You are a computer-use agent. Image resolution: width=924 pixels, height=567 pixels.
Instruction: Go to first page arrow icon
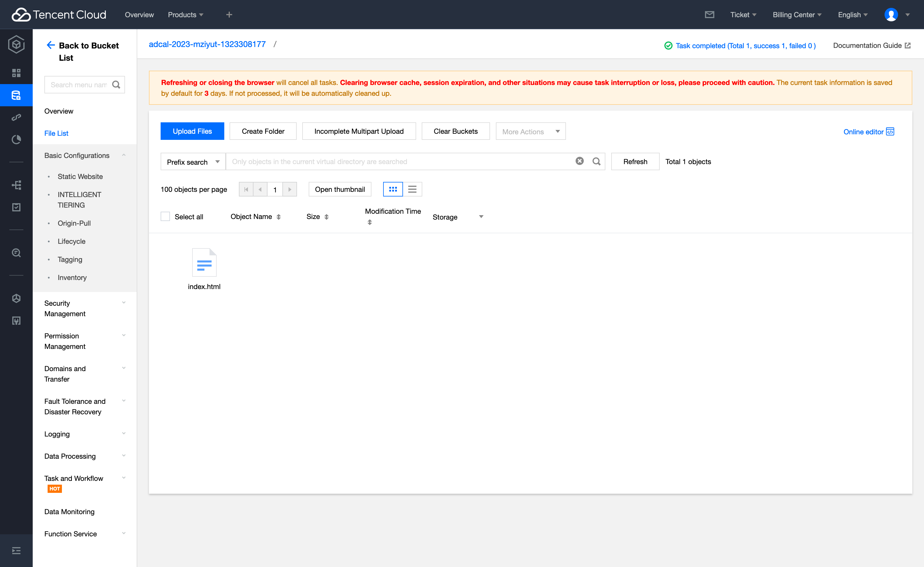point(246,189)
